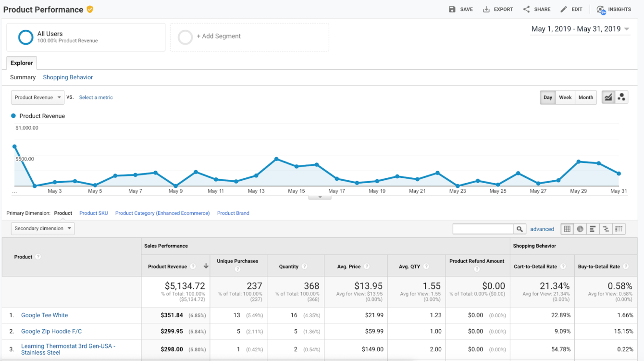
Task: Select Product Brand primary dimension
Action: pyautogui.click(x=233, y=213)
